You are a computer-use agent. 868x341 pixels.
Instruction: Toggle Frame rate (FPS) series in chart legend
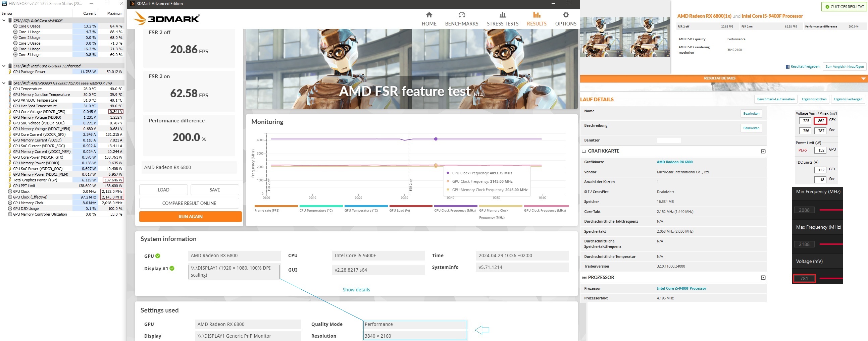pyautogui.click(x=276, y=208)
